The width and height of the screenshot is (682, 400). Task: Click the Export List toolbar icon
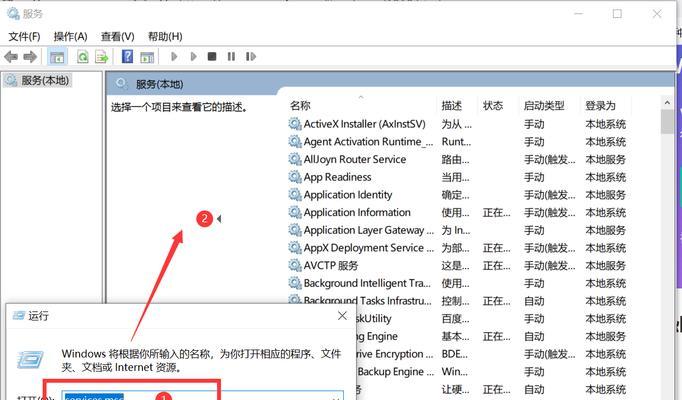[x=101, y=57]
